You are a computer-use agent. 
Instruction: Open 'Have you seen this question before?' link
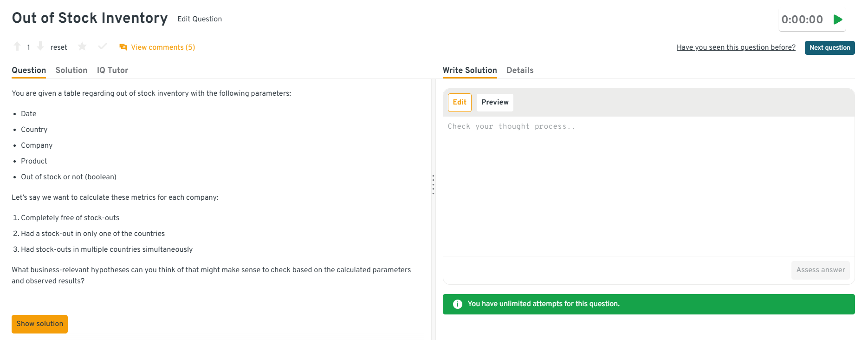[x=736, y=47]
